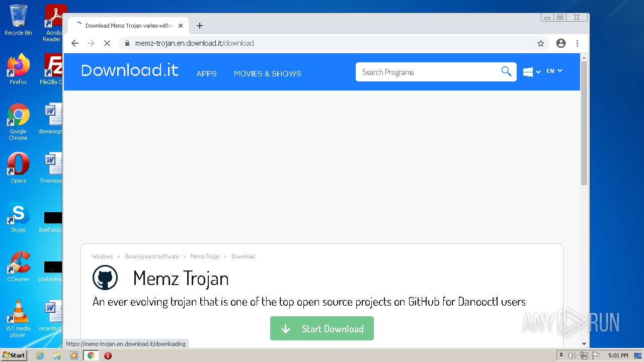Bookmark this page with the star icon
This screenshot has width=644, height=362.
click(x=541, y=43)
